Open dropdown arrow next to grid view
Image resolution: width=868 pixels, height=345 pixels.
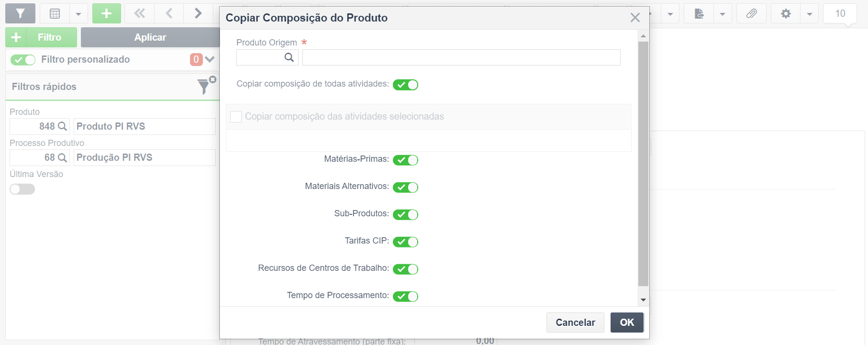78,13
